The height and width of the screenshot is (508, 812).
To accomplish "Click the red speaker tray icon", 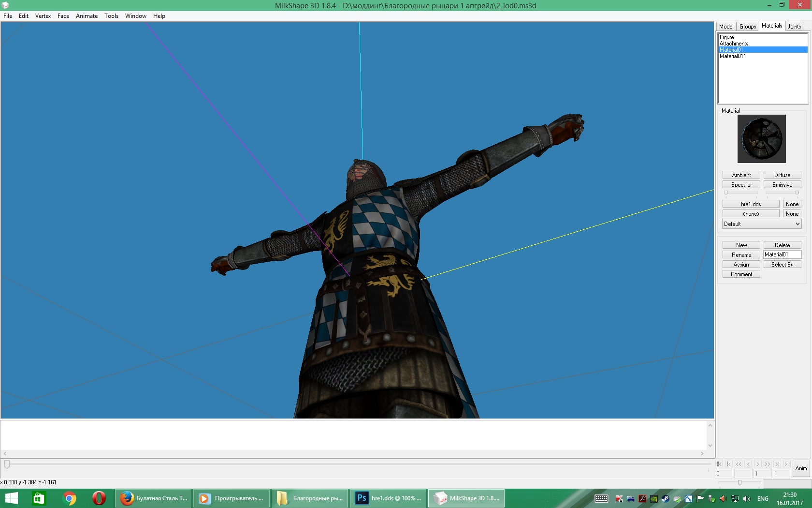I will (723, 499).
